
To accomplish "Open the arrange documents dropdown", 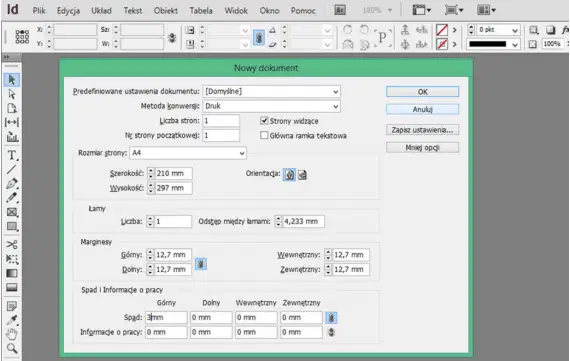I will (x=486, y=10).
